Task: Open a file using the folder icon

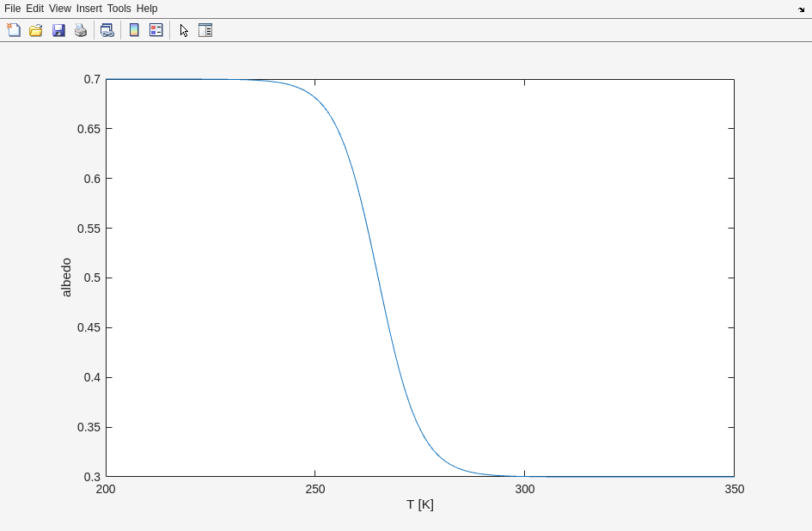Action: pos(36,30)
